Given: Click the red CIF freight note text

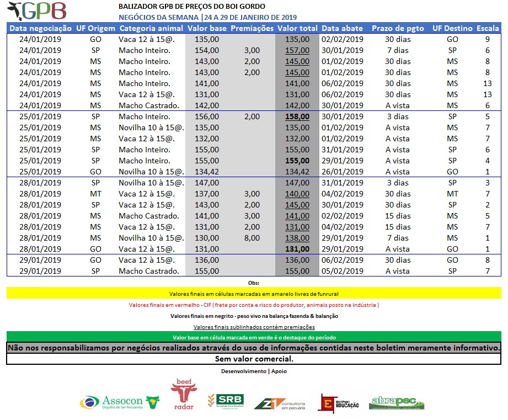Looking at the screenshot, I should (x=254, y=305).
